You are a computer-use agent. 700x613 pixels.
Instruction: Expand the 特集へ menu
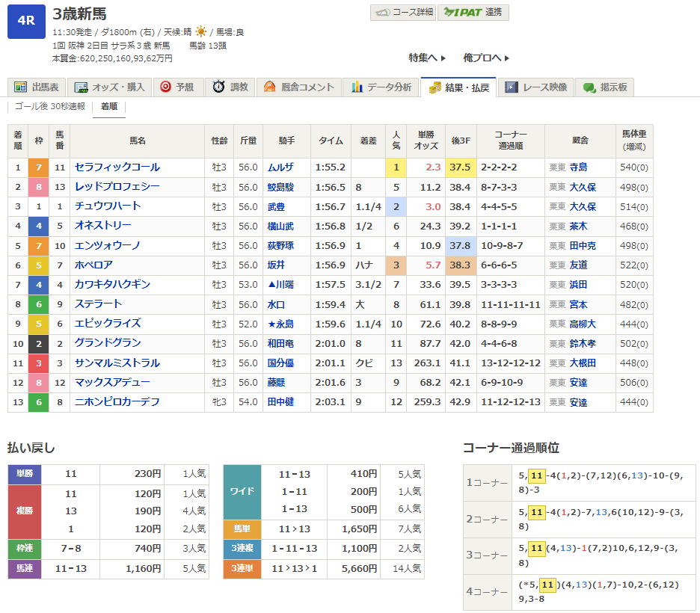point(427,58)
